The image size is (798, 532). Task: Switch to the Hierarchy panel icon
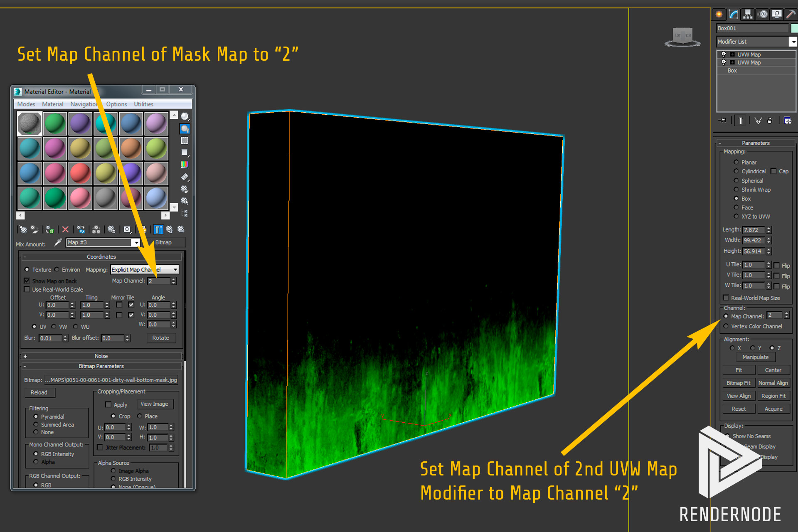coord(748,15)
